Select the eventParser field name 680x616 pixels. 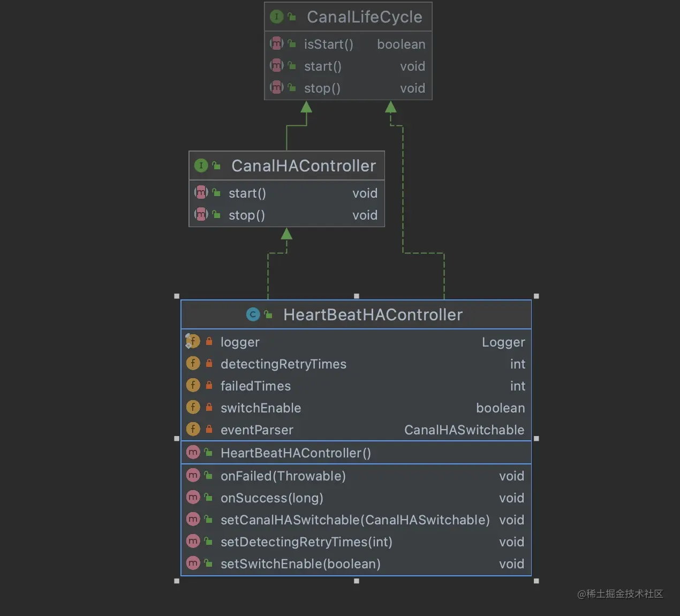[257, 430]
